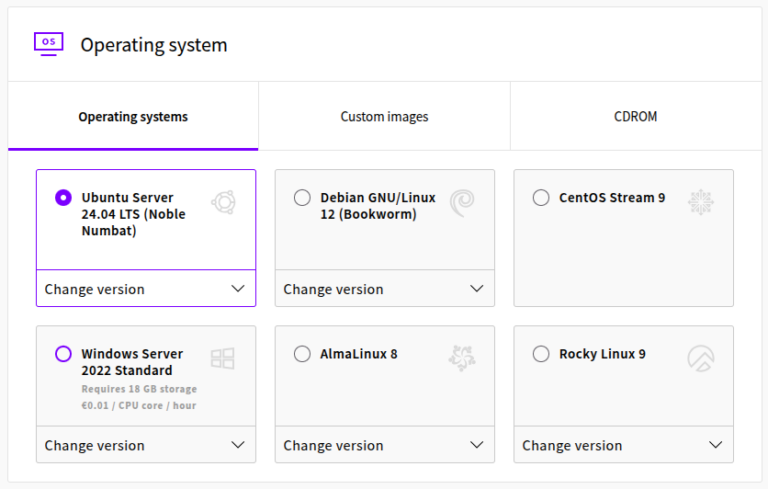768x489 pixels.
Task: Click the Windows logo icon
Action: coord(223,359)
